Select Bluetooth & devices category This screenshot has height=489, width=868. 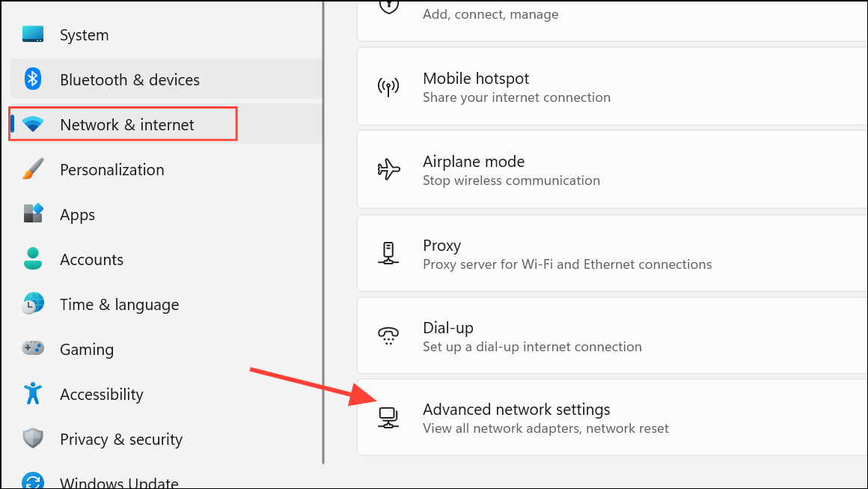tap(166, 79)
